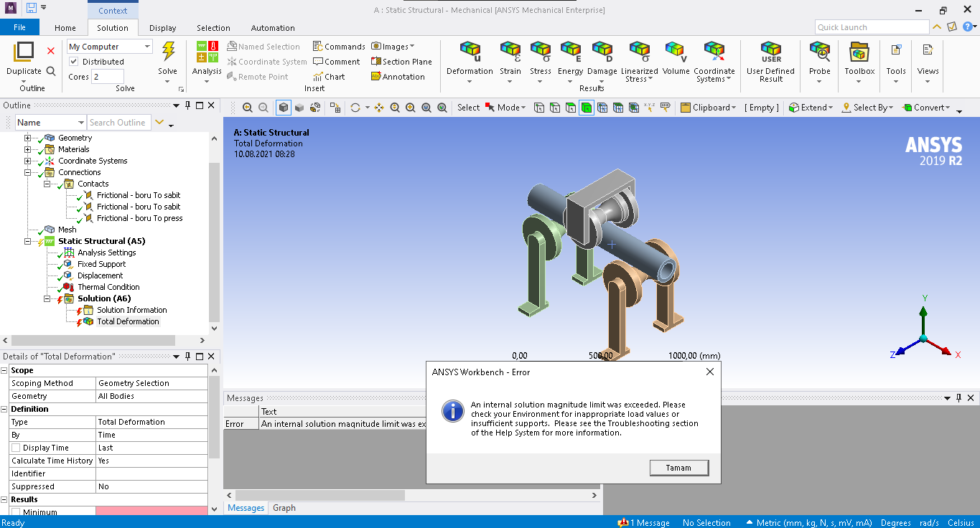The height and width of the screenshot is (528, 980).
Task: Collapse the Scope section in Details
Action: [4, 370]
